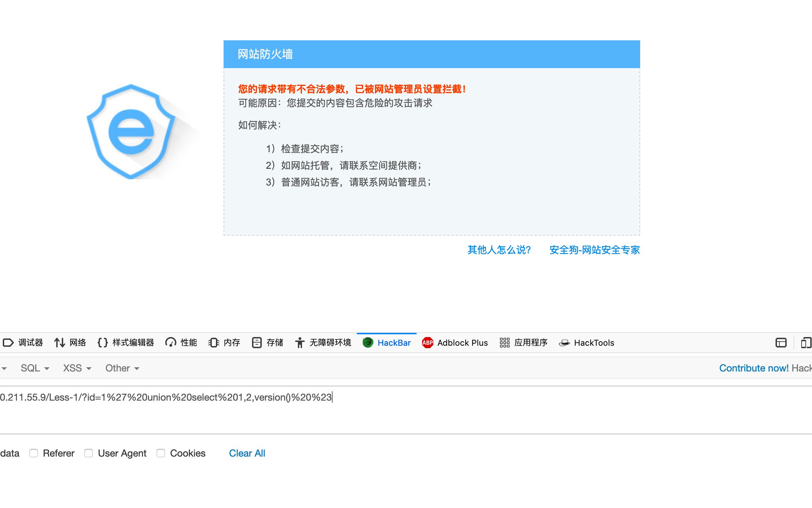This screenshot has width=812, height=508.
Task: Open the storage (存储) icon
Action: pyautogui.click(x=257, y=343)
